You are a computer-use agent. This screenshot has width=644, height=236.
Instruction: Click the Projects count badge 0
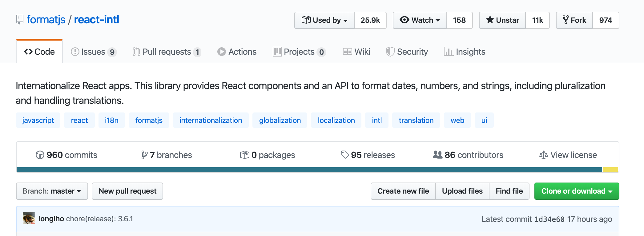pos(321,52)
